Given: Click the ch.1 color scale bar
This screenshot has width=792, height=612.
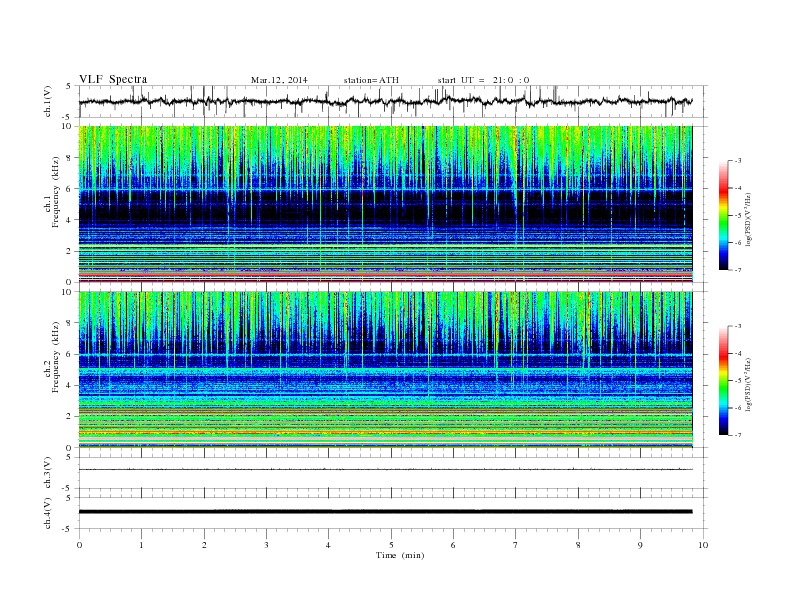Looking at the screenshot, I should (724, 216).
